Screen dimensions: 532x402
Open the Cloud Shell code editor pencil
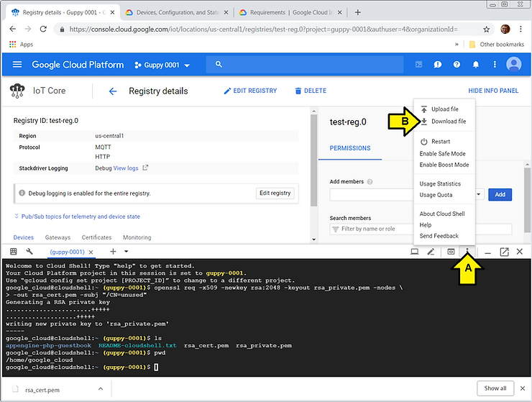click(431, 252)
